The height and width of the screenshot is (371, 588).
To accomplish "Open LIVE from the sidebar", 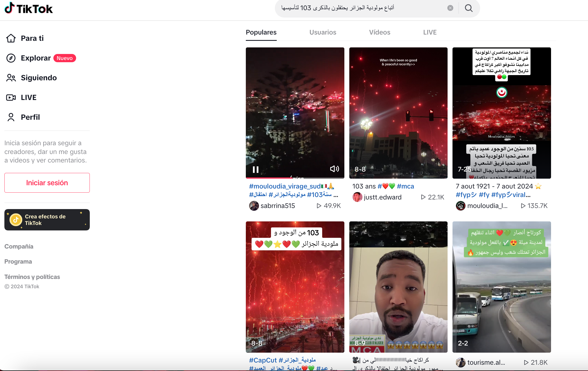I will 28,98.
